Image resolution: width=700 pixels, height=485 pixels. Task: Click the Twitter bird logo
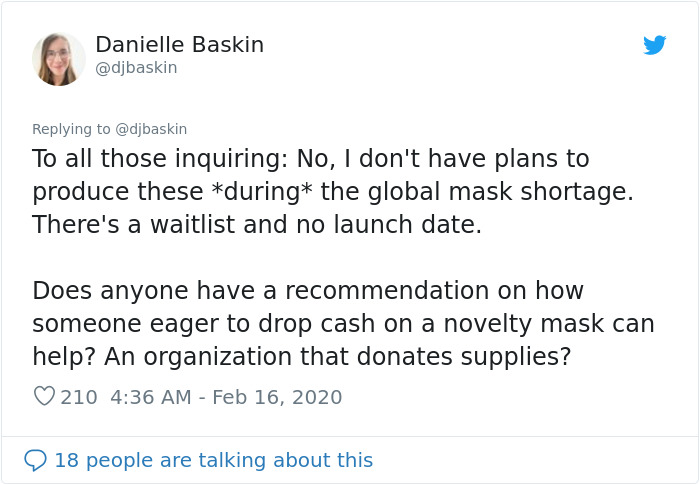pos(654,45)
